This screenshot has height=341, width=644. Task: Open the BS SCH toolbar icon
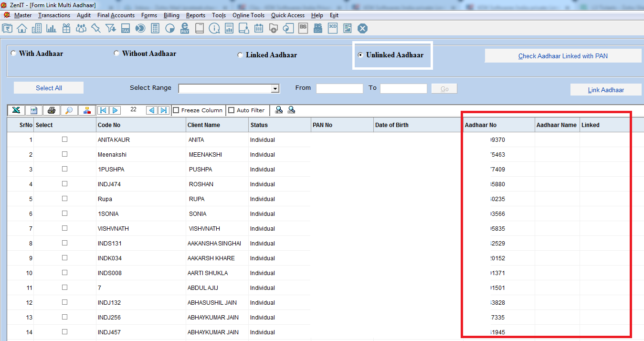point(318,28)
